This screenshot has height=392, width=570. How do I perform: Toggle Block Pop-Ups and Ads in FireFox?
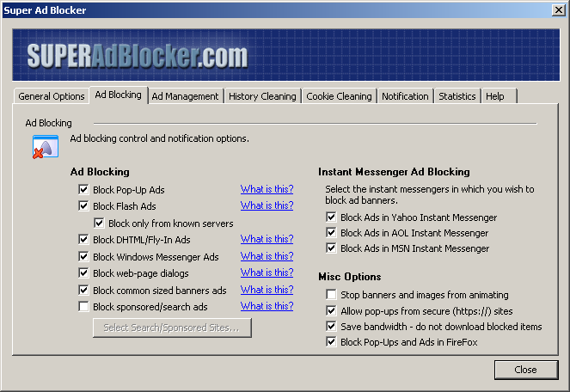331,342
